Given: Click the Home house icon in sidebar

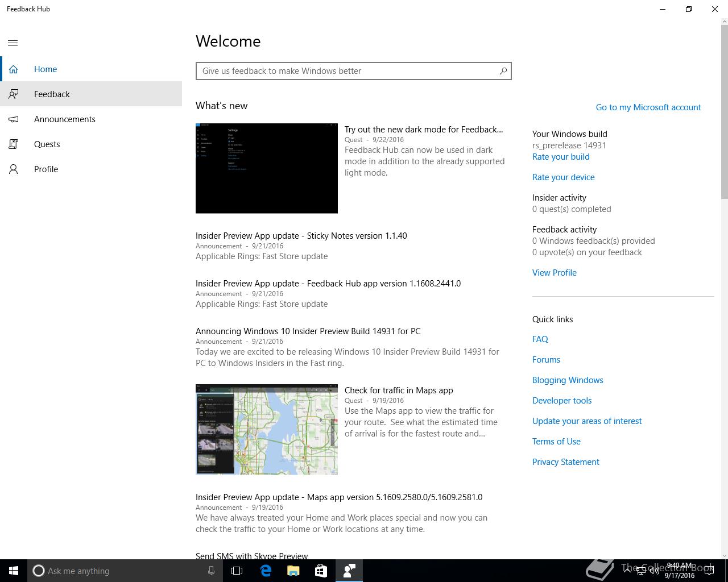Looking at the screenshot, I should point(13,69).
